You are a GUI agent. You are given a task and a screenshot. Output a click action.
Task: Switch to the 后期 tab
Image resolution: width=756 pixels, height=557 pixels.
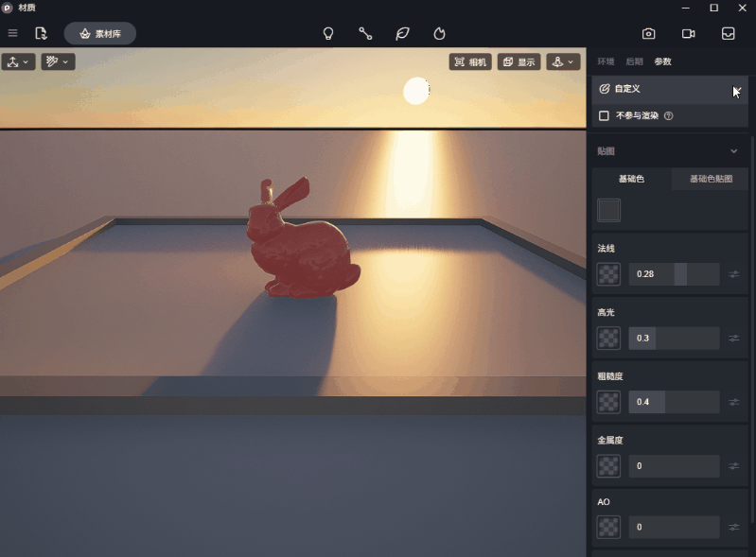(634, 61)
